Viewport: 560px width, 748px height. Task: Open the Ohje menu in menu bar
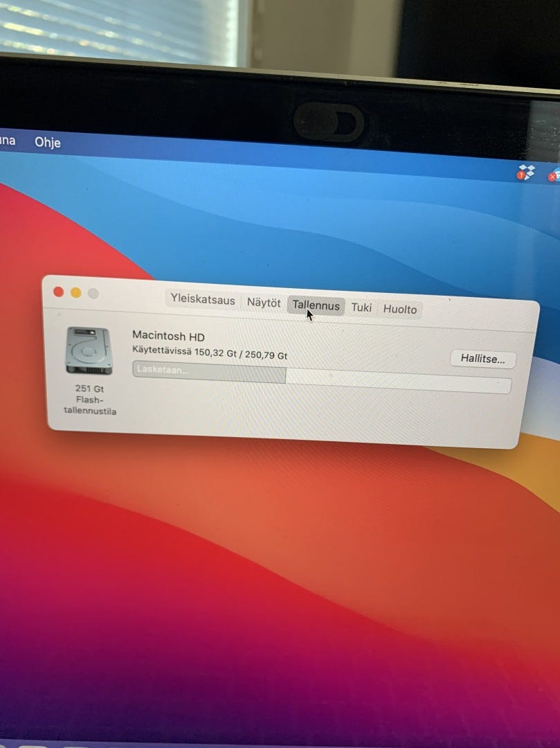coord(48,143)
